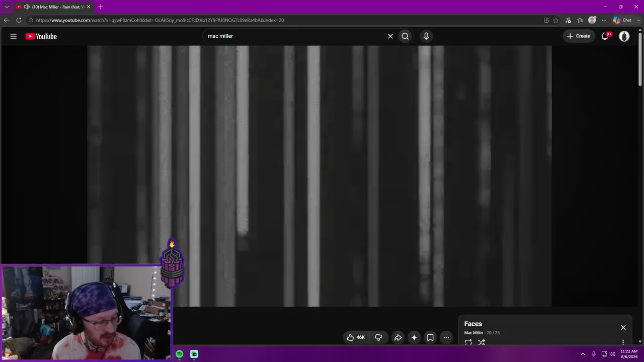Screen dimensions: 644x362
Task: Open the sparkle Ask button below video
Action: pyautogui.click(x=414, y=337)
